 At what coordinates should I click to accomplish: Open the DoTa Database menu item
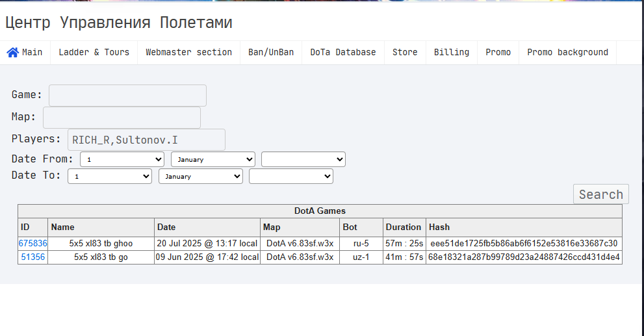coord(343,53)
